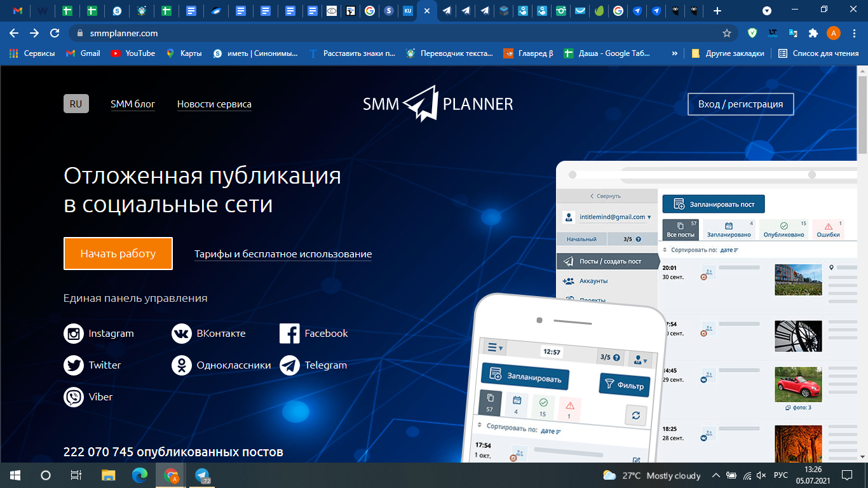The image size is (868, 488).
Task: Show hidden system tray icons
Action: [x=716, y=475]
